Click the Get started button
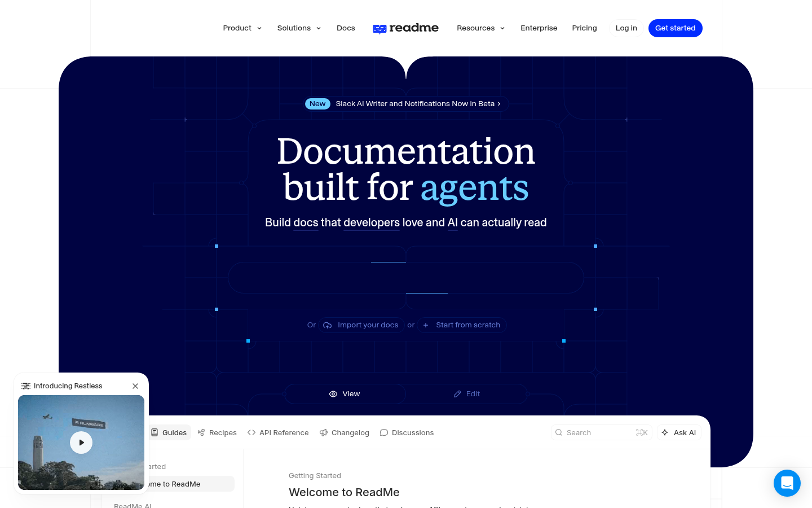This screenshot has width=812, height=508. [x=675, y=28]
